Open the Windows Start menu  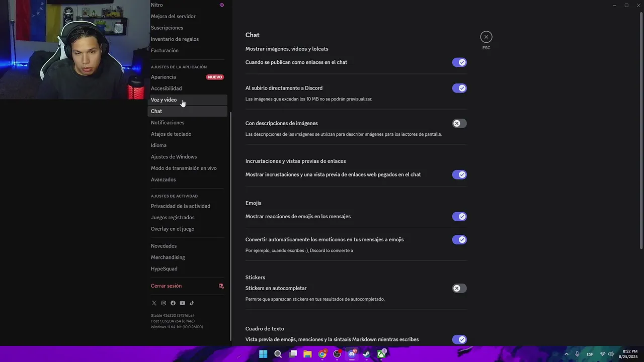point(263,354)
